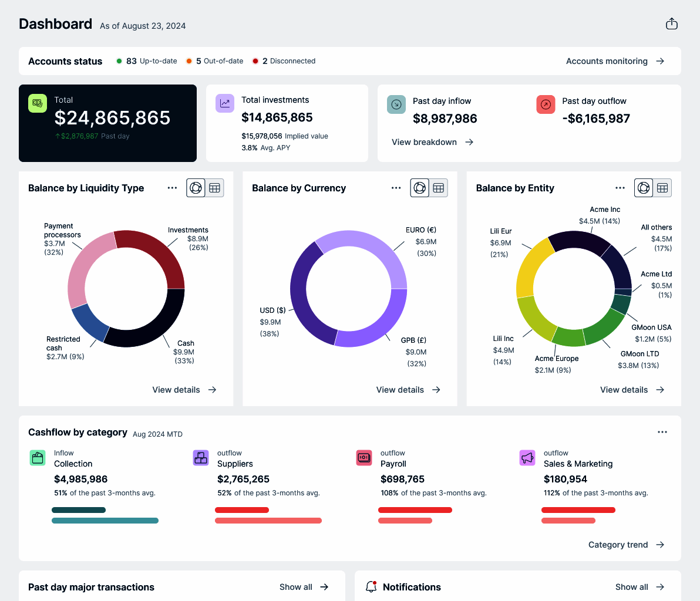Open Balance by Entity three-dot menu
The width and height of the screenshot is (700, 601).
point(620,188)
